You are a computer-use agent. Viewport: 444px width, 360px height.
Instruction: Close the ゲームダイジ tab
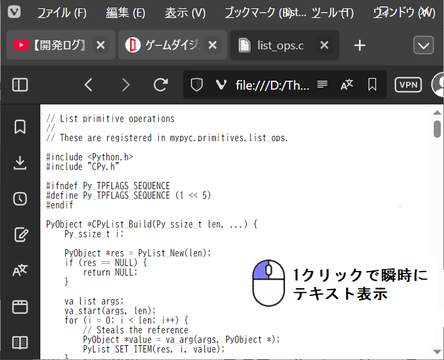point(212,45)
